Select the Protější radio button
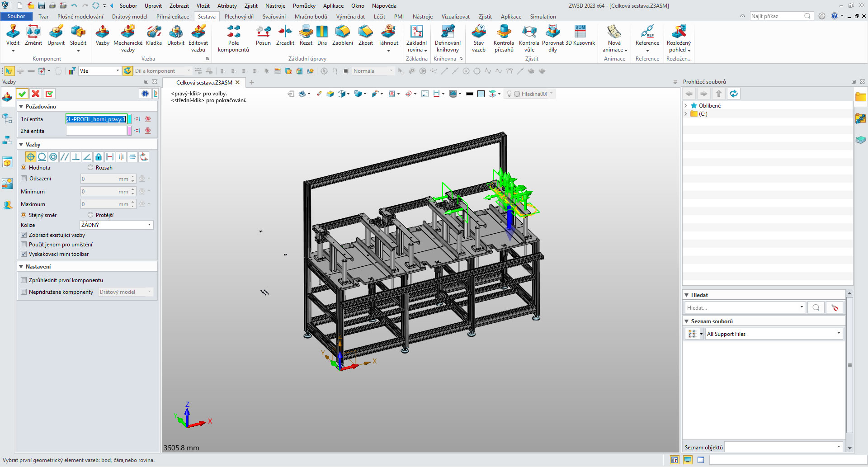The height and width of the screenshot is (467, 868). pyautogui.click(x=90, y=215)
